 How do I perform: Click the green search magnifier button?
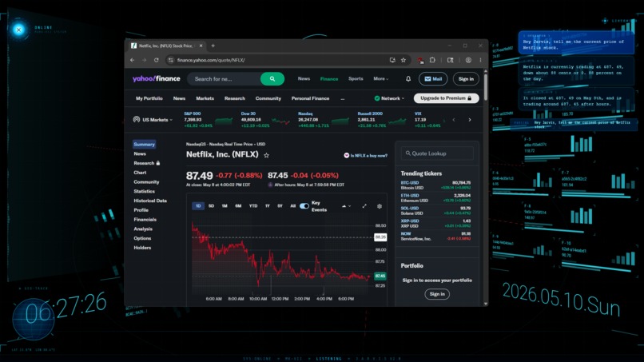tap(272, 79)
